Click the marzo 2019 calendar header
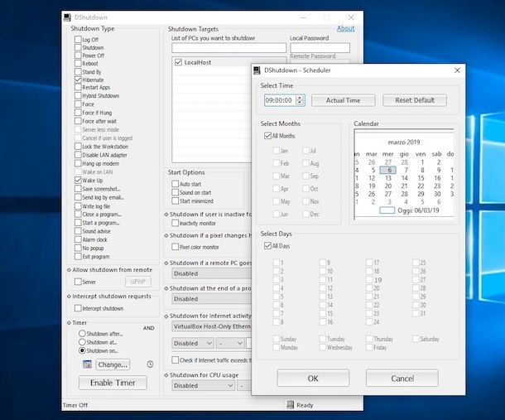The height and width of the screenshot is (420, 505). tap(404, 142)
